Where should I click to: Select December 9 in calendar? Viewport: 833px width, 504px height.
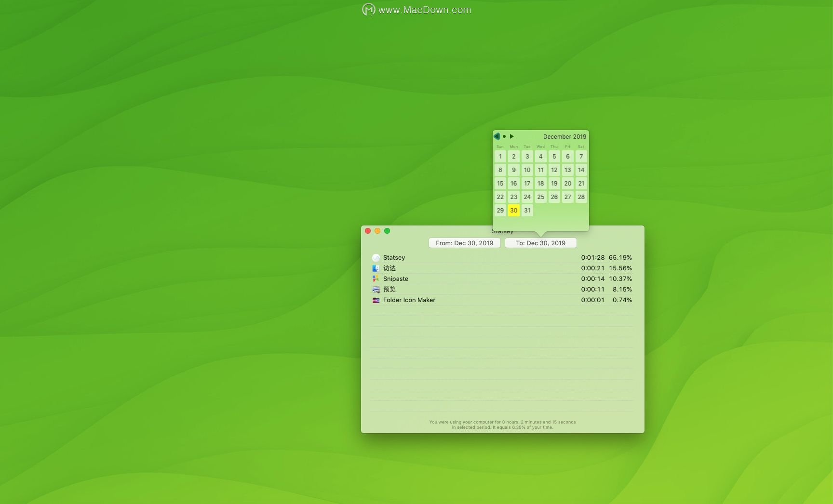pyautogui.click(x=514, y=170)
